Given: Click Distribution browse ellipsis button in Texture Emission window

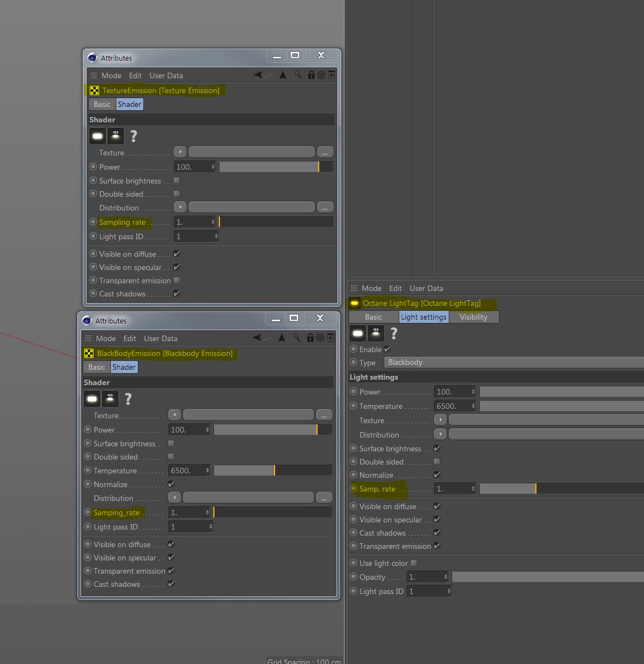Looking at the screenshot, I should pyautogui.click(x=325, y=207).
